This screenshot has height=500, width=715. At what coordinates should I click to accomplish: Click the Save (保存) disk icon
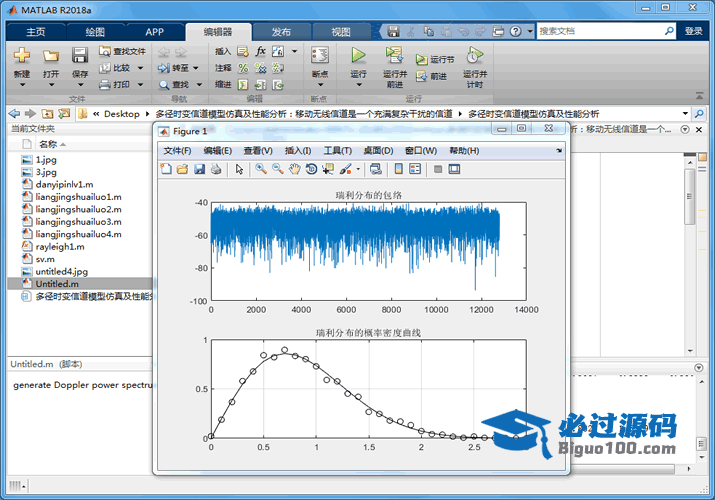80,56
